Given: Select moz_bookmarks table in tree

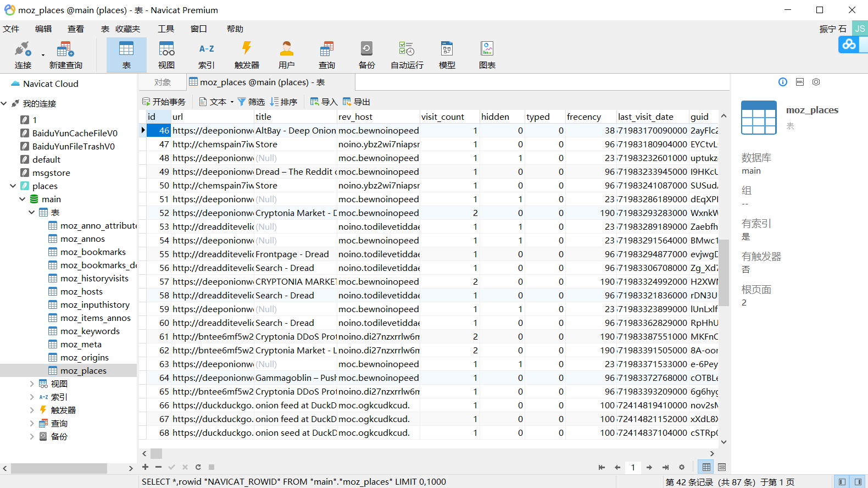Looking at the screenshot, I should (x=93, y=252).
